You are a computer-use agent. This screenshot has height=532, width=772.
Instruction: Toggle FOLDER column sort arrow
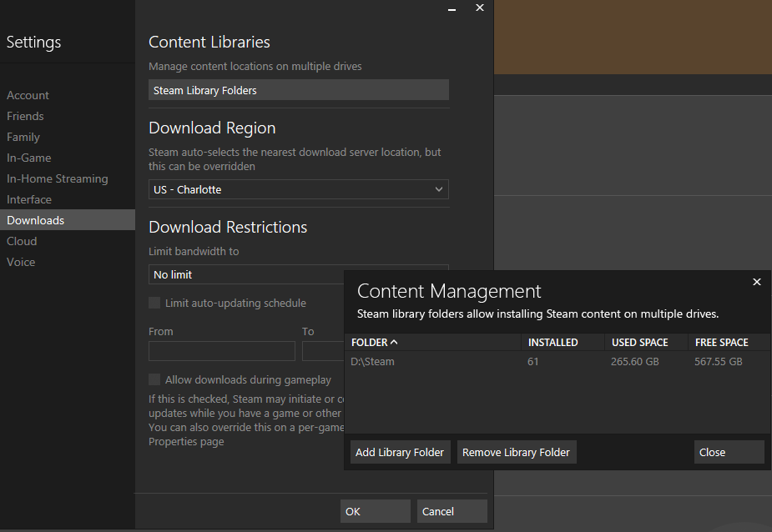[394, 342]
